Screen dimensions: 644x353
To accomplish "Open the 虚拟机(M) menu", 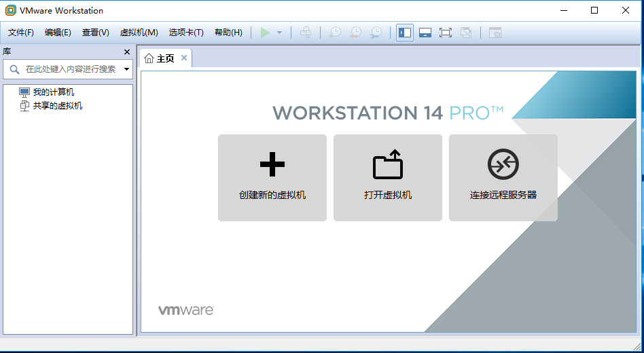I will coord(139,33).
